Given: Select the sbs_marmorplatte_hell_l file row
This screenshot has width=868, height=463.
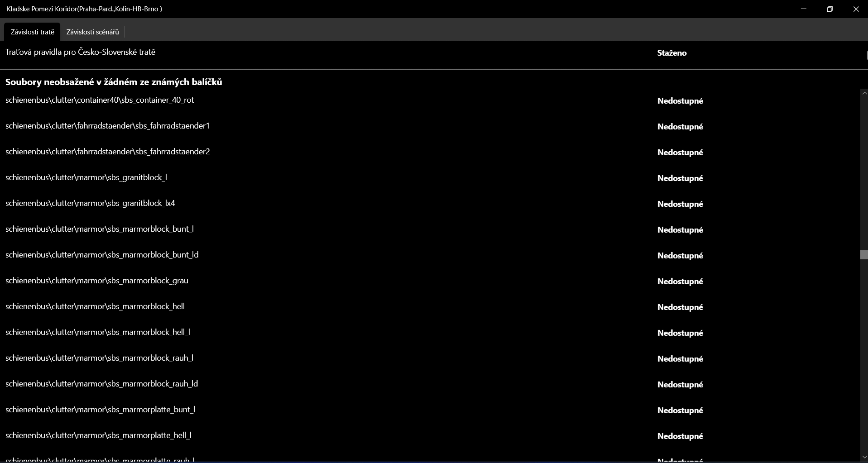Looking at the screenshot, I should click(x=429, y=436).
